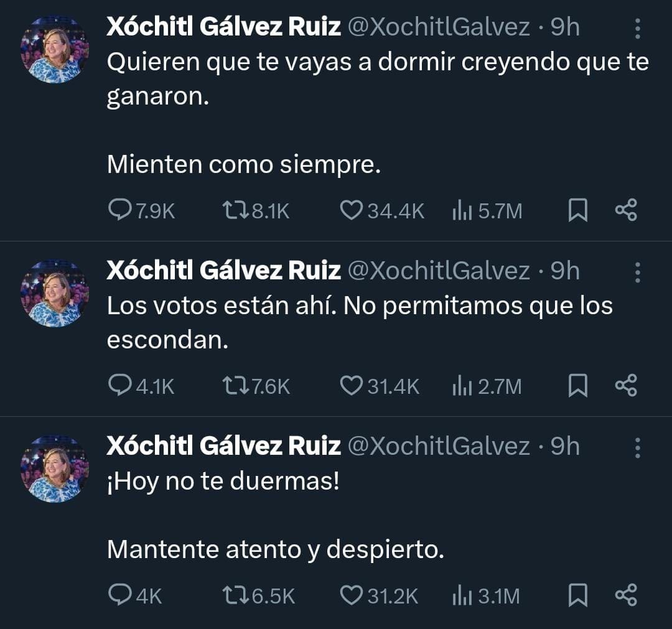This screenshot has width=672, height=629.
Task: Open more options for the second tweet
Action: click(637, 272)
